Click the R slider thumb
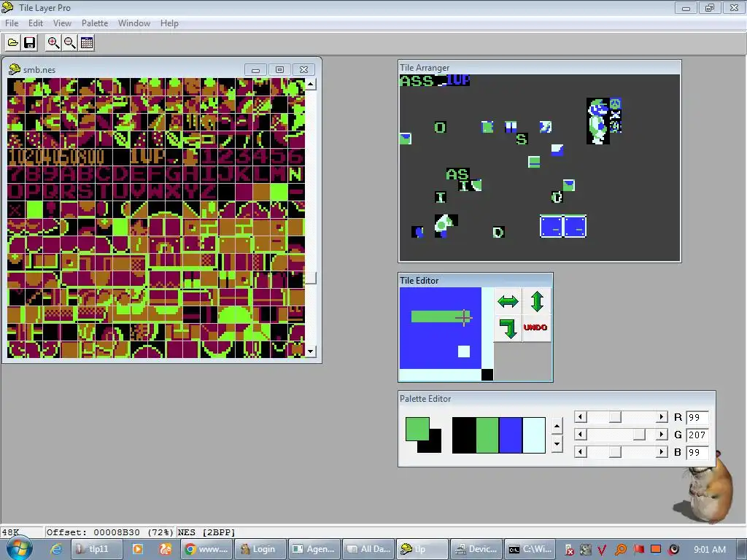 tap(615, 417)
